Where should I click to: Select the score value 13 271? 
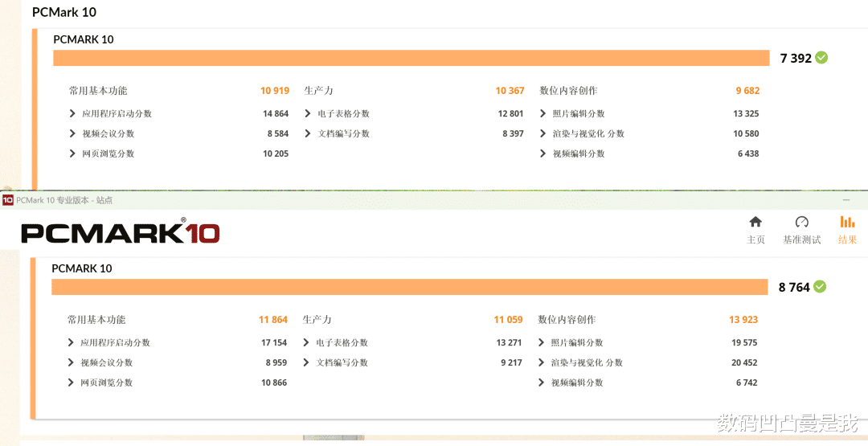tap(509, 342)
